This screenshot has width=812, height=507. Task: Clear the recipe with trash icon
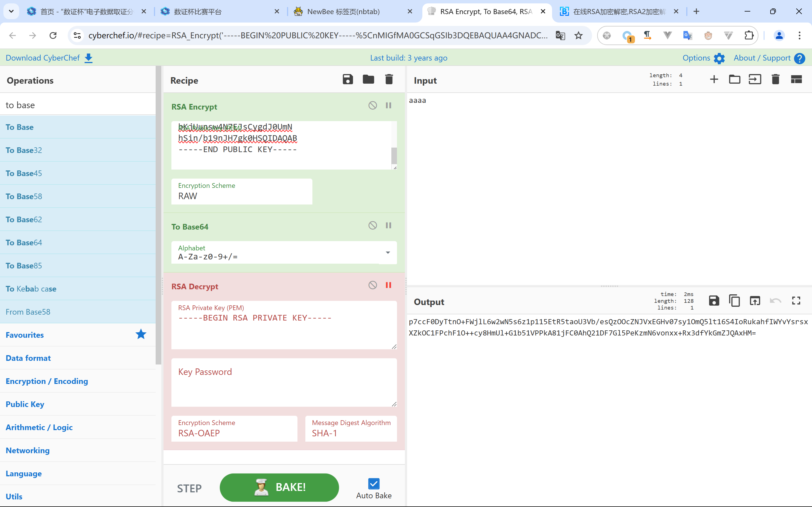pyautogui.click(x=389, y=79)
